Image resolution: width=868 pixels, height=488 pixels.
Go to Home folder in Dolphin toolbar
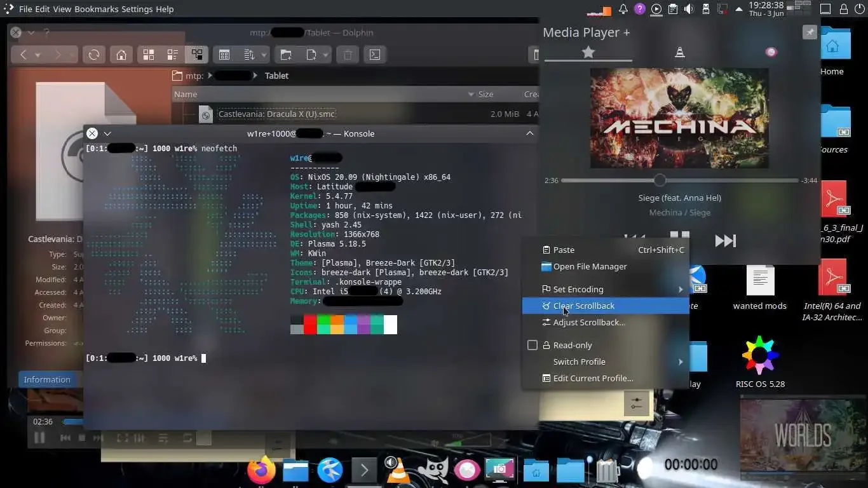pyautogui.click(x=121, y=55)
